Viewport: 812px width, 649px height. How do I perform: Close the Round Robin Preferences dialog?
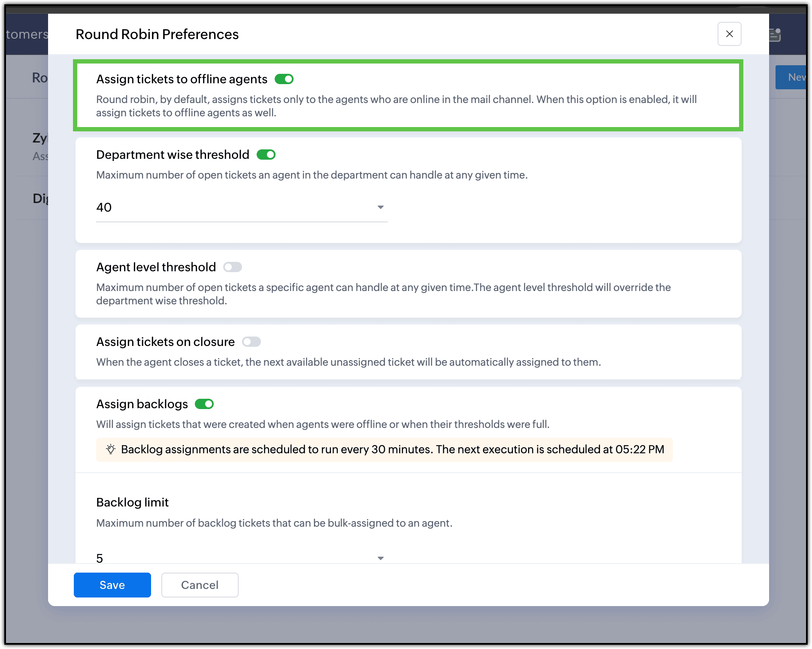coord(729,34)
